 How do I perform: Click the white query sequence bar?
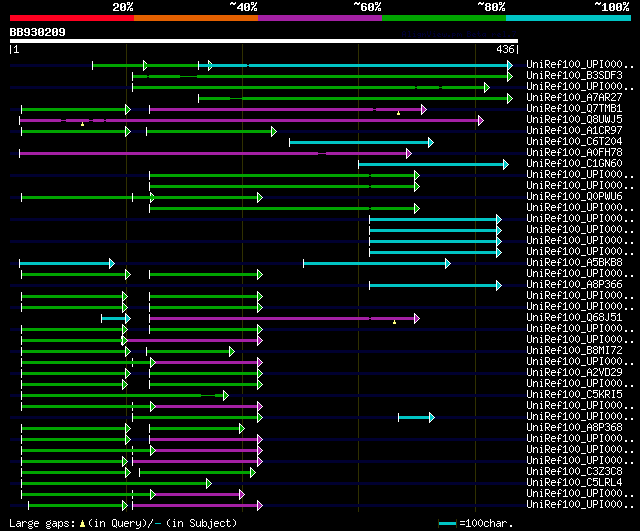[x=264, y=41]
